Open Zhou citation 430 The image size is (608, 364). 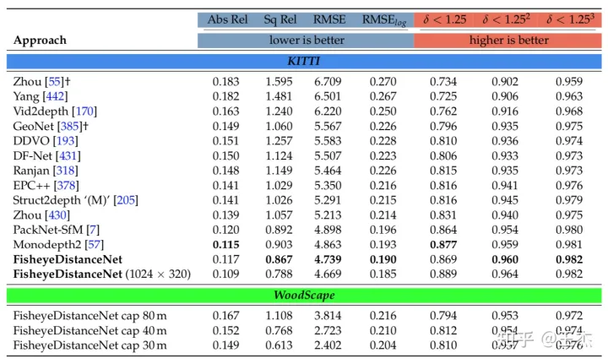point(57,215)
